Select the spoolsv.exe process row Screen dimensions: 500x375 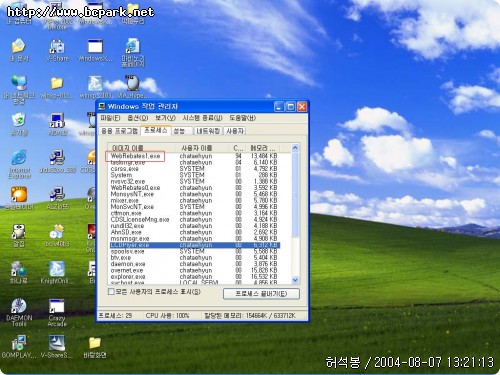[x=195, y=251]
